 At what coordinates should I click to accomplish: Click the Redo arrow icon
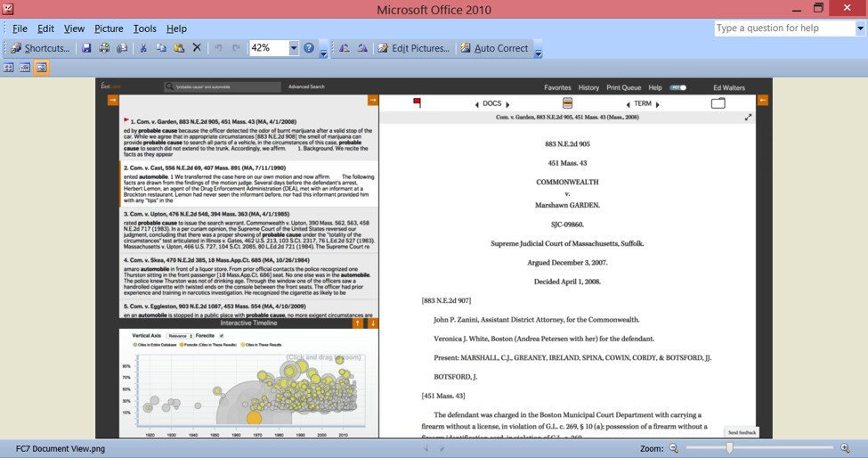click(236, 48)
